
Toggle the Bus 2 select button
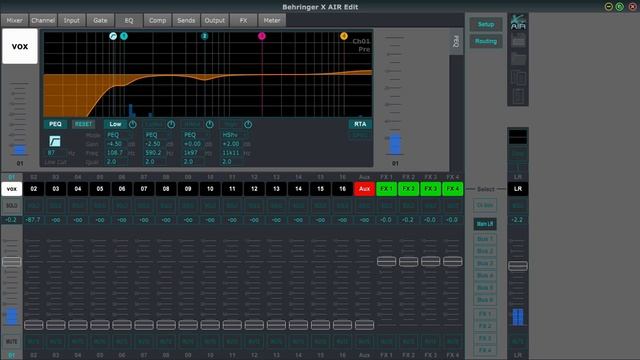click(485, 251)
